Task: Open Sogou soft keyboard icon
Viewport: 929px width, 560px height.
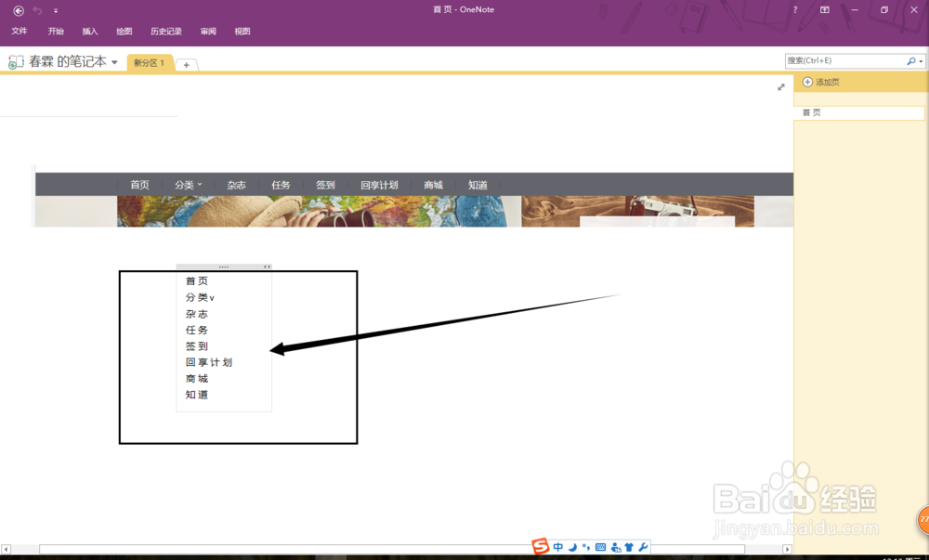Action: 600,547
